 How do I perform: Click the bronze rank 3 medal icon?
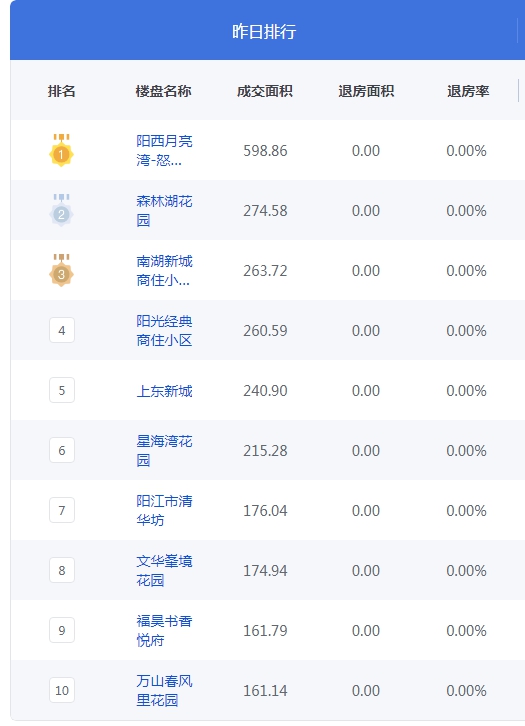62,270
